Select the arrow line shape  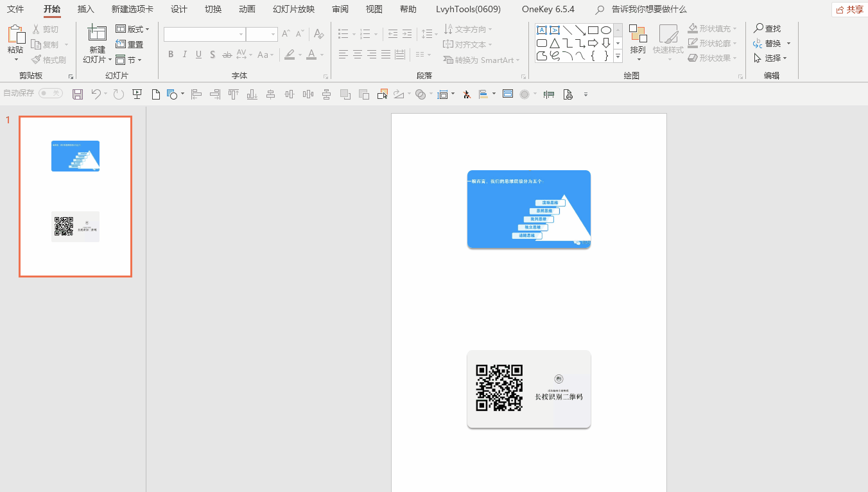point(580,30)
